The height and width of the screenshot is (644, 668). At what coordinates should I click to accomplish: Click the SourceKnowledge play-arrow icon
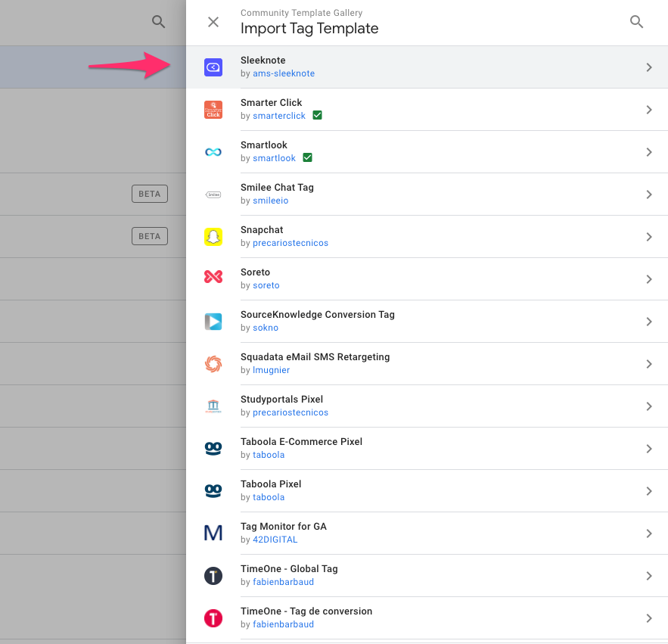[213, 322]
